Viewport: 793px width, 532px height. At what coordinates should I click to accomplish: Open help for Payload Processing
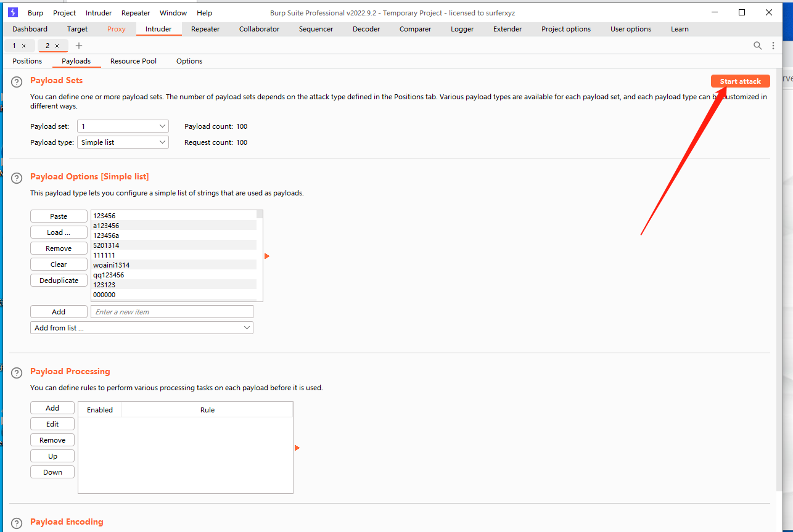[x=17, y=372]
